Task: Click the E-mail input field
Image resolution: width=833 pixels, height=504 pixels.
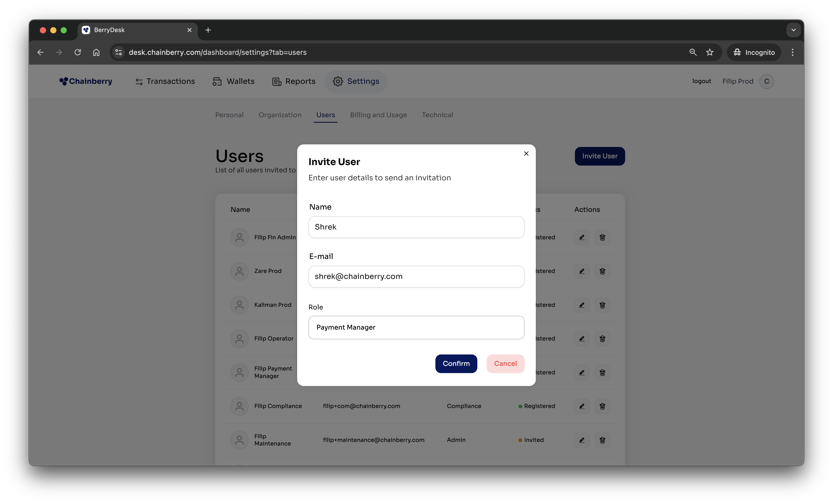Action: pos(416,276)
